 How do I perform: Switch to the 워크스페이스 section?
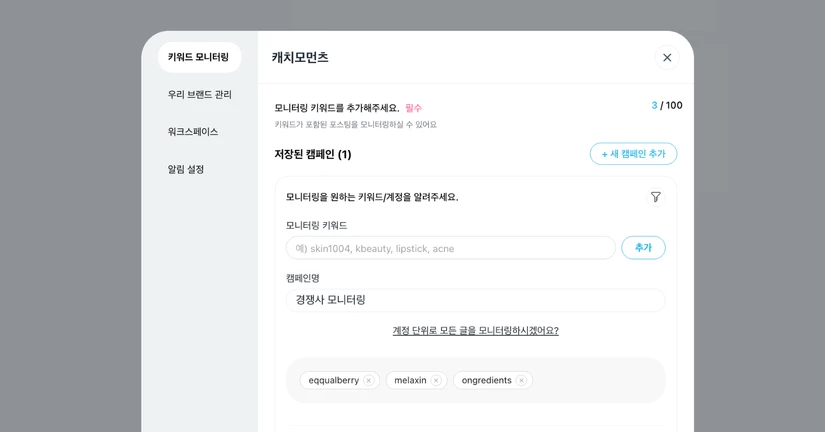click(x=192, y=132)
